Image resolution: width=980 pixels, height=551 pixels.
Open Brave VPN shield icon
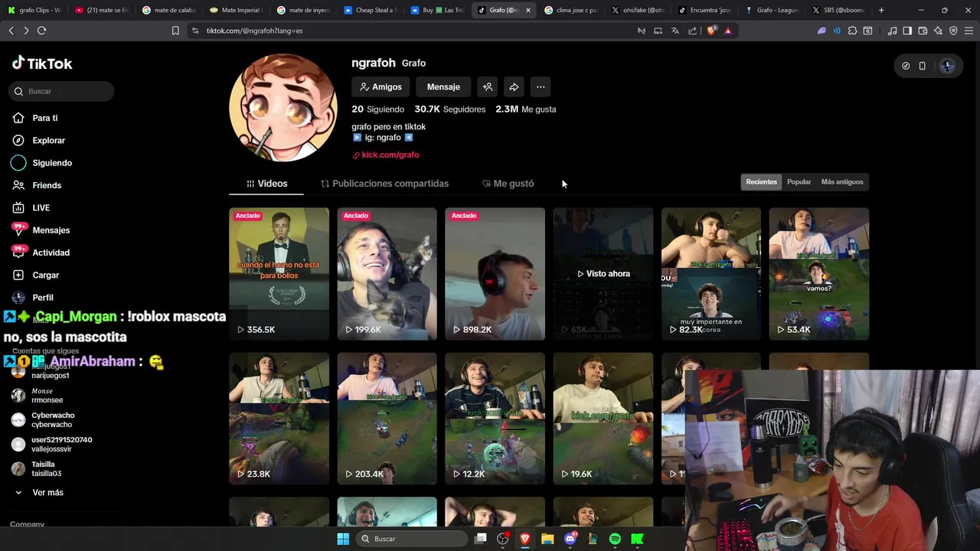tap(953, 31)
